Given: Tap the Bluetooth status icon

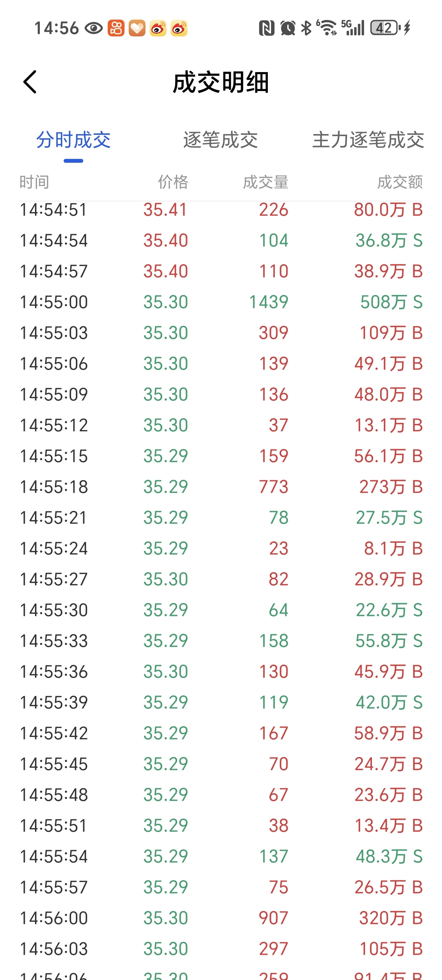Looking at the screenshot, I should point(306,28).
